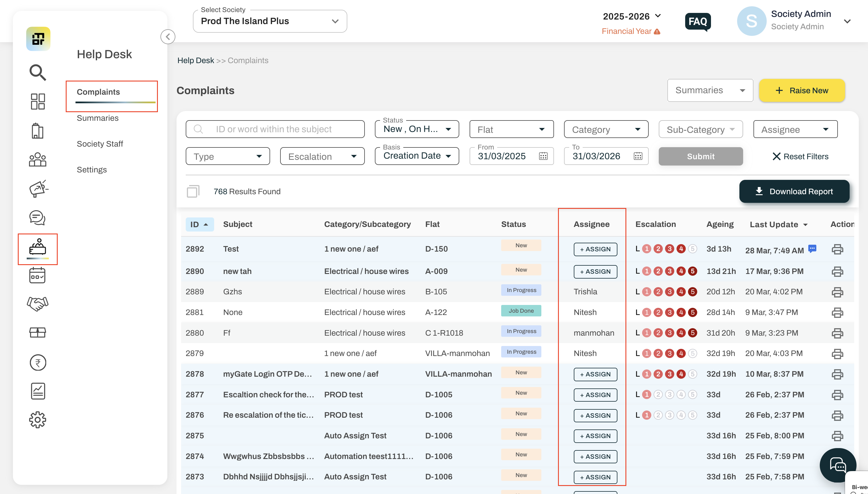Collapse the Help Desk side panel

coord(168,37)
